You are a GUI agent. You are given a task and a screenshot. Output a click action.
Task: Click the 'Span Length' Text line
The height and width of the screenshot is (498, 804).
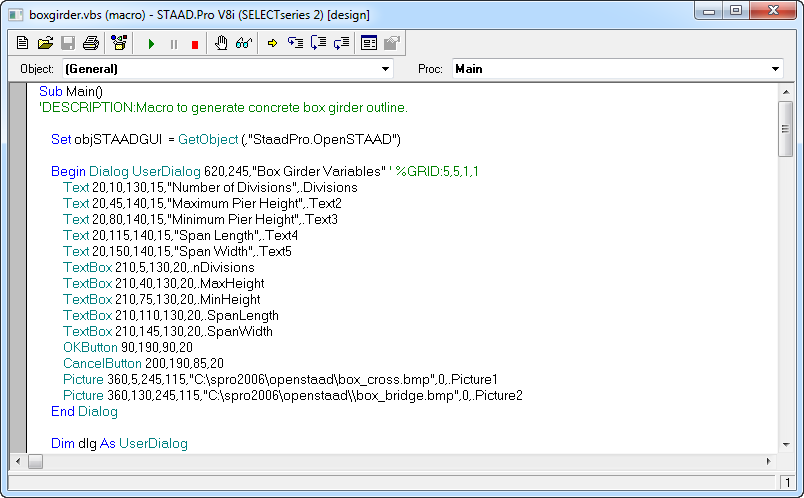pyautogui.click(x=180, y=235)
